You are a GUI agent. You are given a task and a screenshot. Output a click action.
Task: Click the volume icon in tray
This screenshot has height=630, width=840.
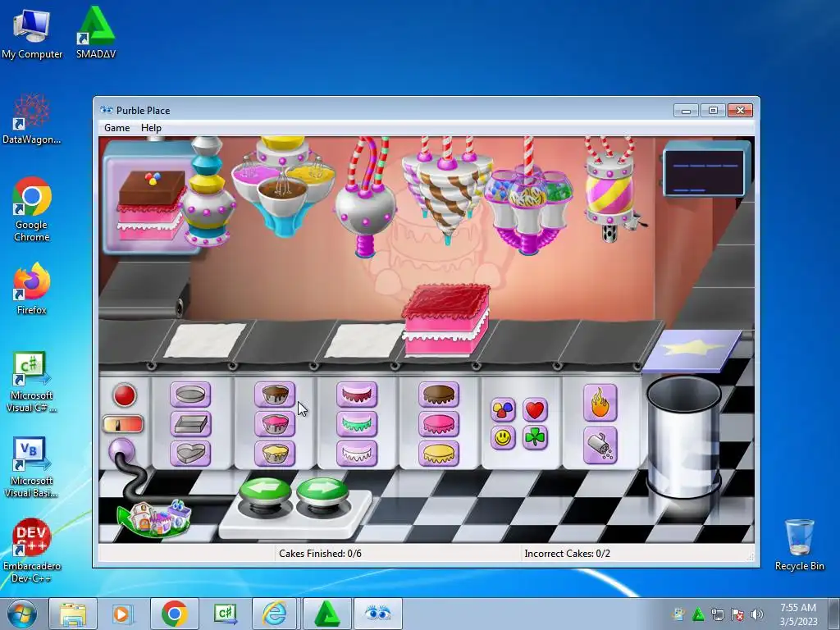click(757, 614)
